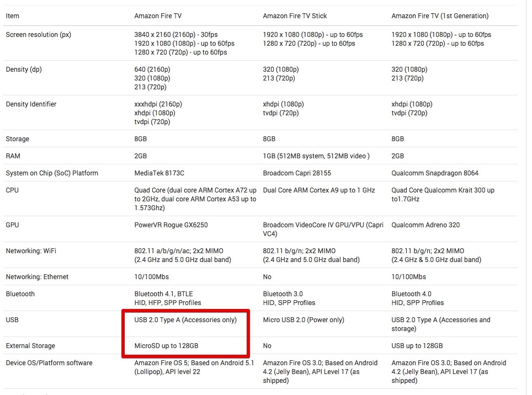This screenshot has width=532, height=395.
Task: Click the "Device OS/Platform software" row label
Action: [49, 363]
